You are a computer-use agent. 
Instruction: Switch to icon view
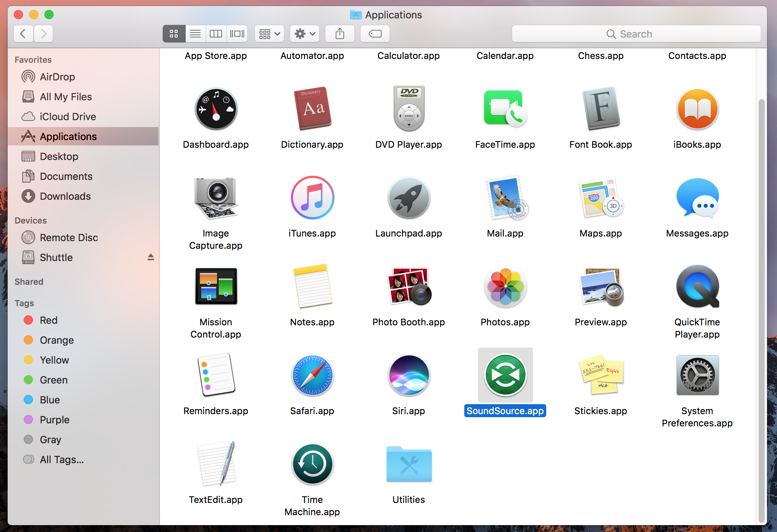click(174, 34)
